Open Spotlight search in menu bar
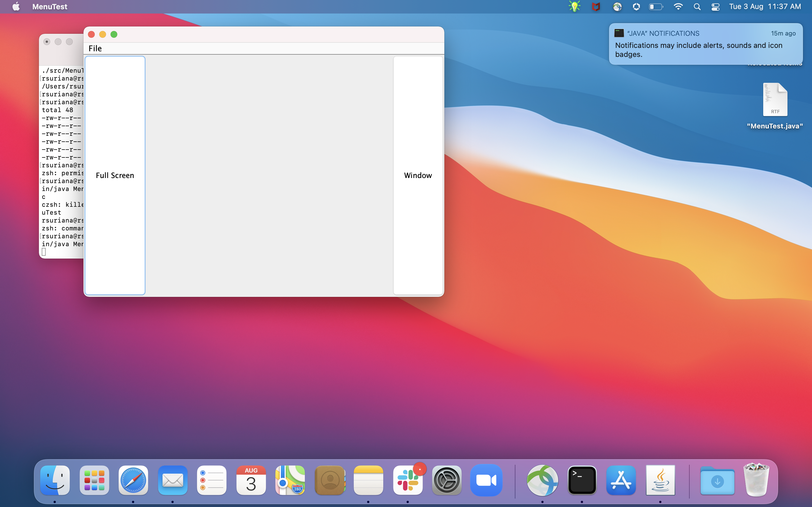This screenshot has width=812, height=507. coord(697,7)
